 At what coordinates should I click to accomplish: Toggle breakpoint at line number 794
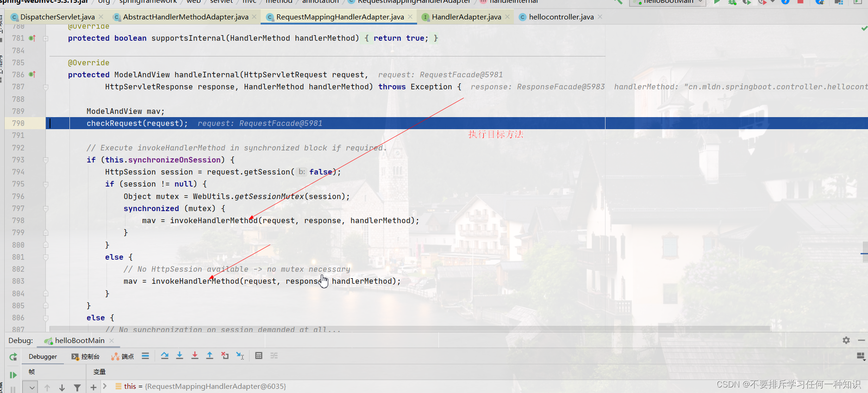click(x=19, y=172)
